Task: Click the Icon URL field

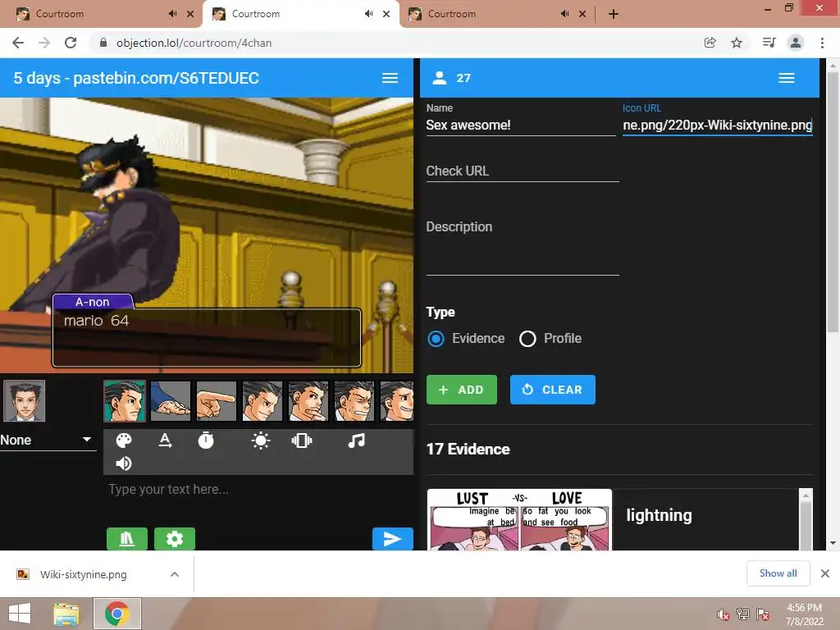Action: [717, 125]
